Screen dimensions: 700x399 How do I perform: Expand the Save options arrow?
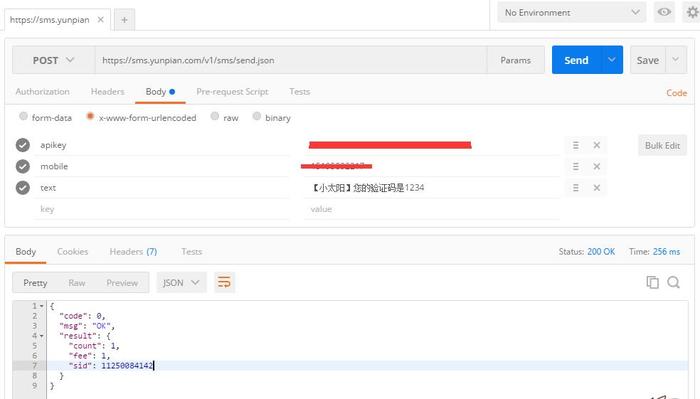coord(676,60)
